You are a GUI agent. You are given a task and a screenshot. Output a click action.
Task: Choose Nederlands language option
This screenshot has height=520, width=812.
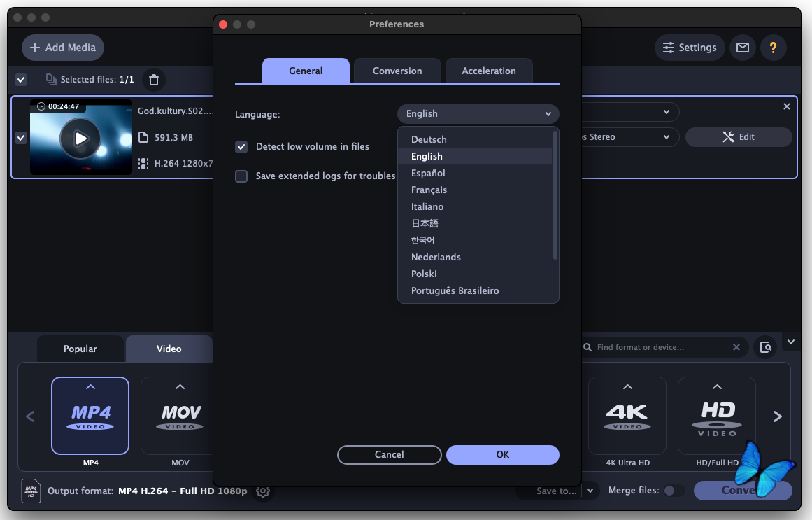click(476, 257)
